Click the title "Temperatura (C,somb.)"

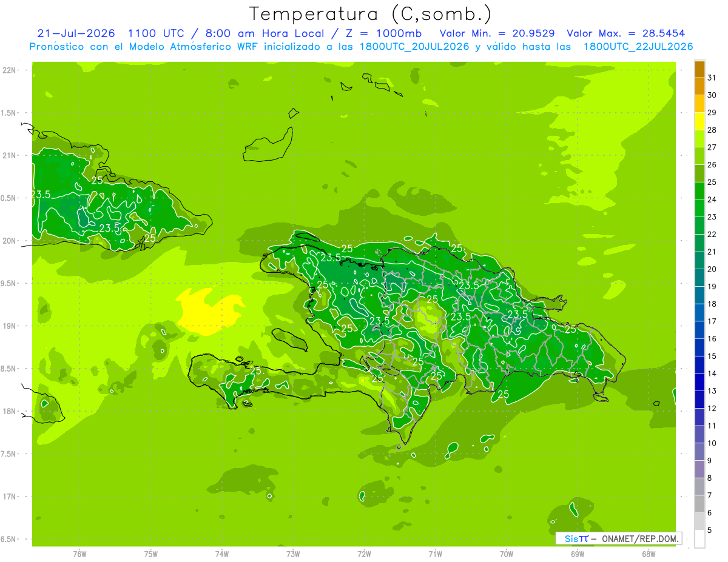click(371, 13)
